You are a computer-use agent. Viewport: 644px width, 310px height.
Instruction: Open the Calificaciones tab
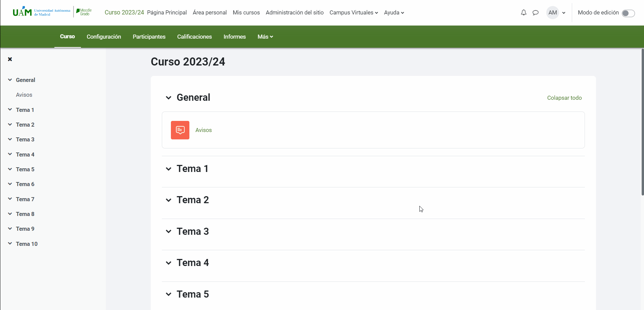pyautogui.click(x=194, y=37)
